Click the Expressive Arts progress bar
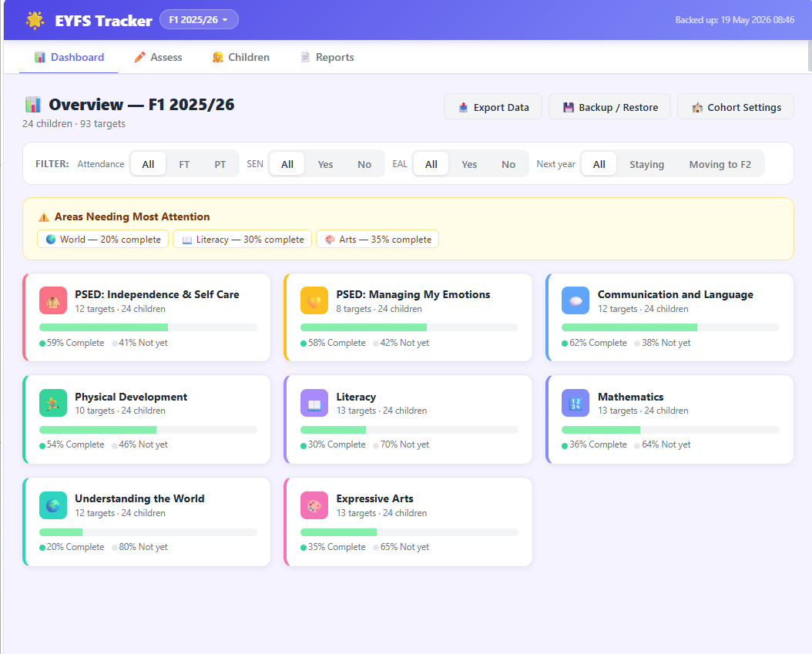This screenshot has width=812, height=654. [x=409, y=532]
